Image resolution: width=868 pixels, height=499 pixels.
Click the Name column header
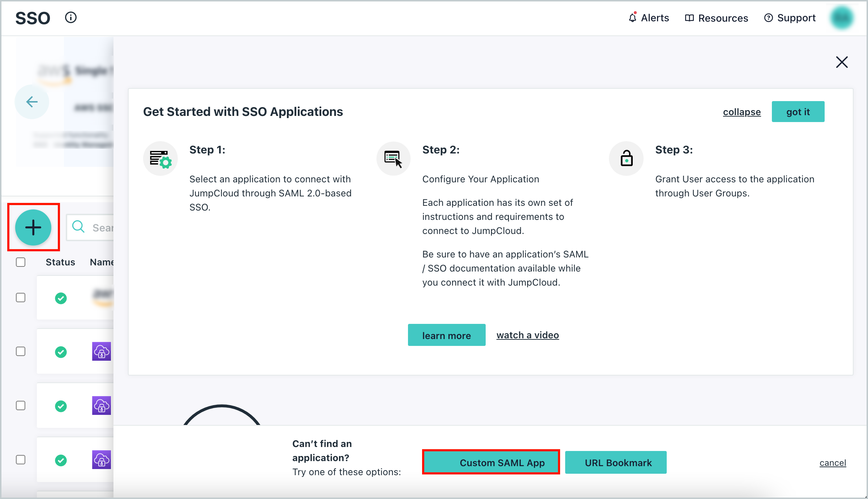point(102,262)
